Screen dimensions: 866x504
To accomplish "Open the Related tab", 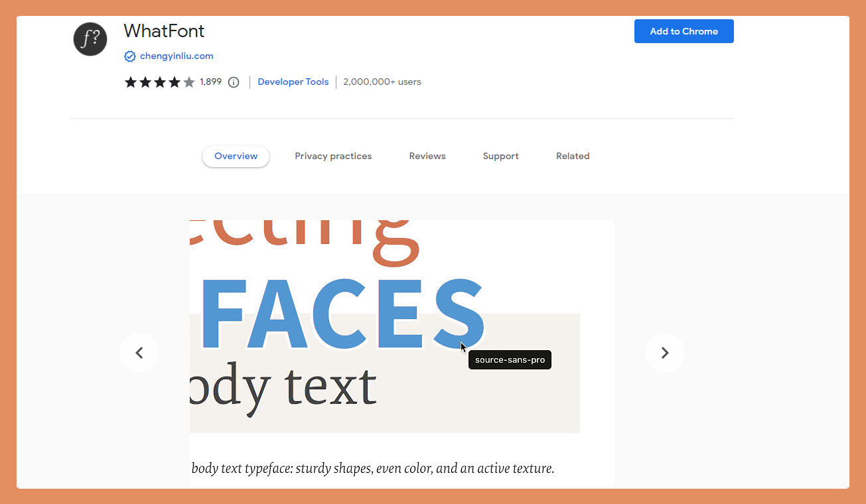I will 573,156.
